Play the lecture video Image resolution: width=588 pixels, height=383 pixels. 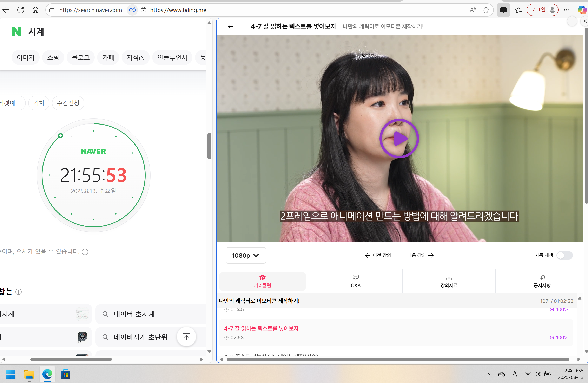point(399,139)
